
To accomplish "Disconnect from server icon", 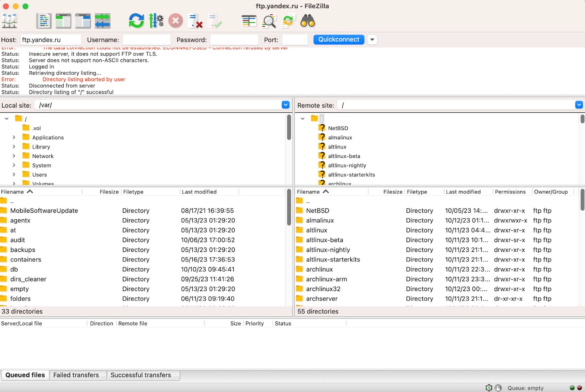I will (x=195, y=21).
